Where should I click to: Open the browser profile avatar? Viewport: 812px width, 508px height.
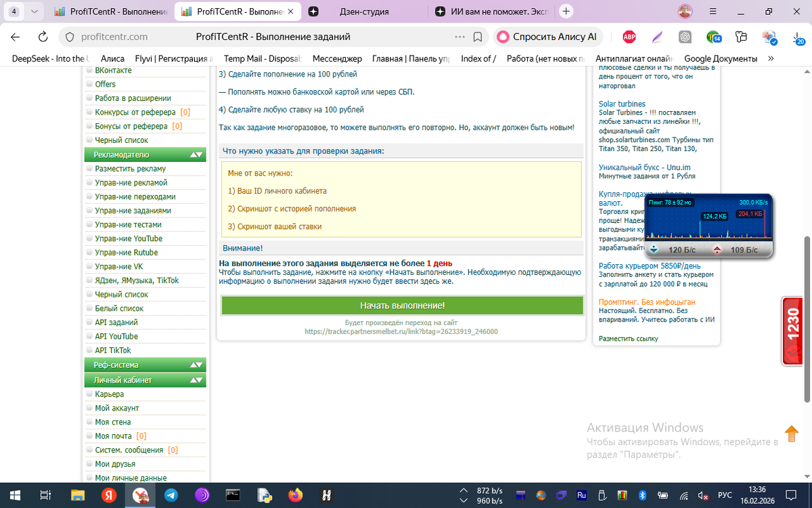[685, 12]
